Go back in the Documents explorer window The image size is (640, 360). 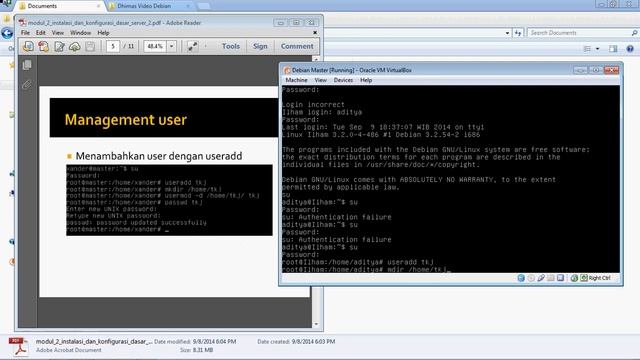(x=7, y=33)
